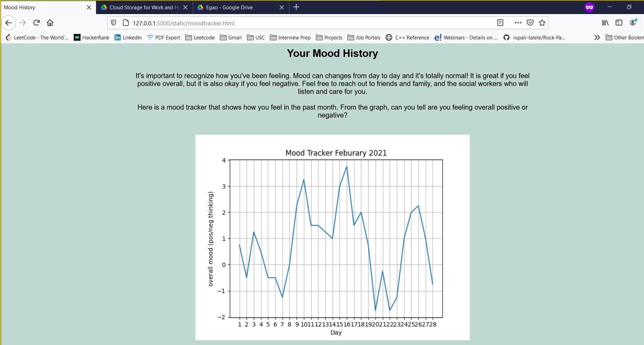644x345 pixels.
Task: Close the Egao - Google Drive tab
Action: pyautogui.click(x=282, y=8)
